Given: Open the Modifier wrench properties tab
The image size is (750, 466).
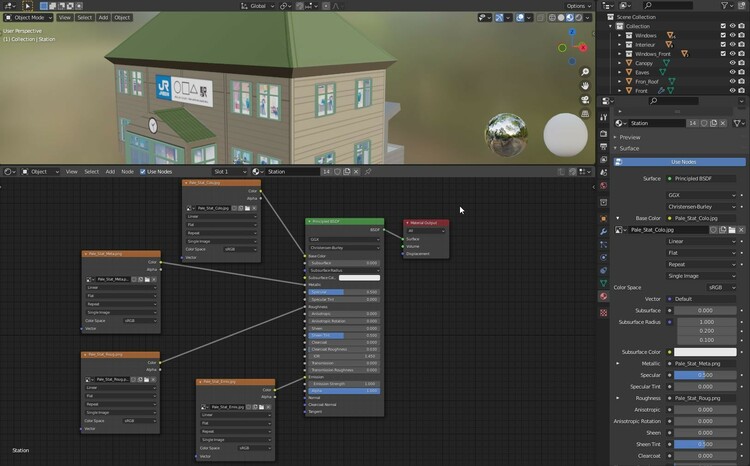Looking at the screenshot, I should tap(603, 231).
